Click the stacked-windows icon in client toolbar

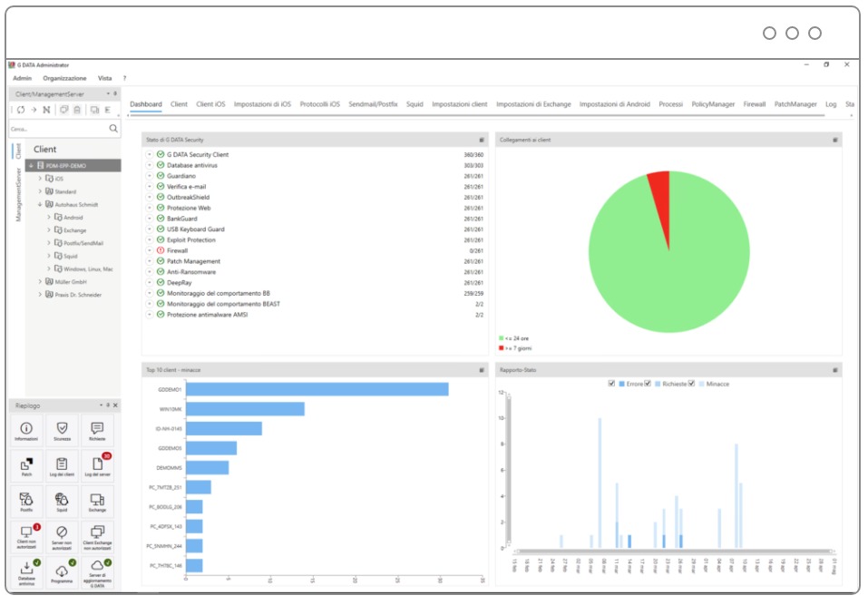[x=64, y=110]
